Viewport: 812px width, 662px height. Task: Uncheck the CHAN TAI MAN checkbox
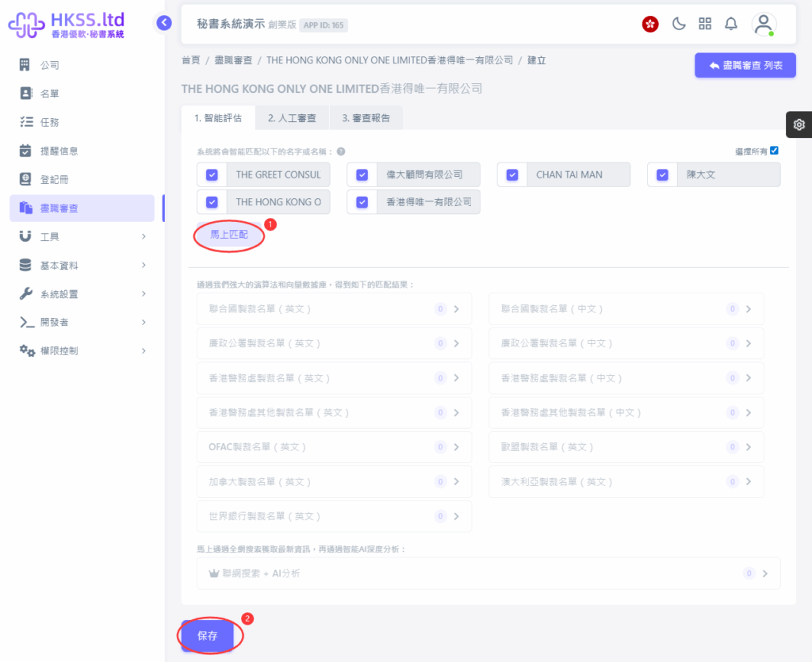pos(512,174)
